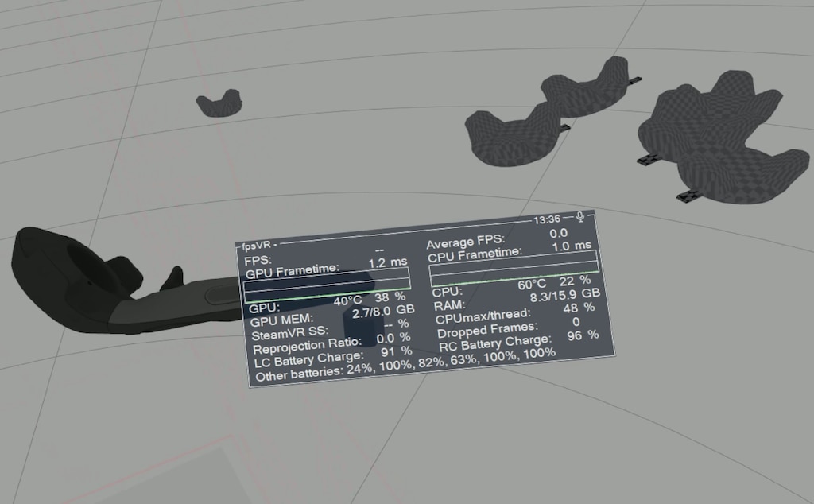Click the fpsVR title label
The height and width of the screenshot is (504, 814).
(x=256, y=246)
